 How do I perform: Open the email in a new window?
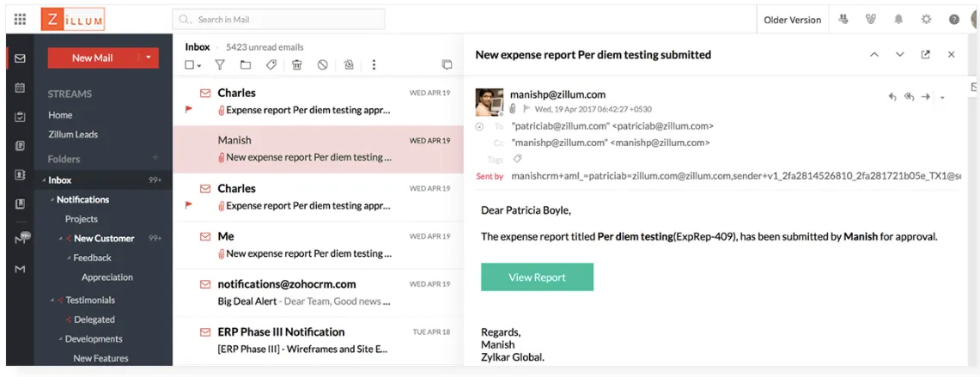tap(925, 54)
